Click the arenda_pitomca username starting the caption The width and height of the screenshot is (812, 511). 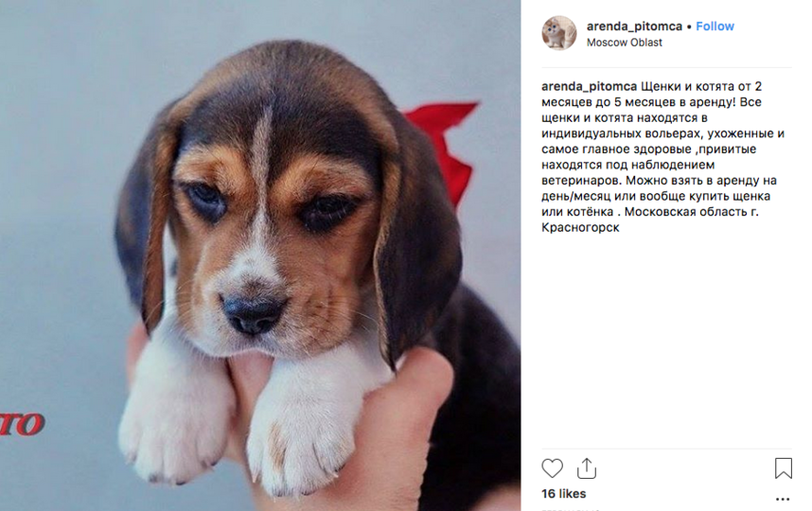[589, 86]
